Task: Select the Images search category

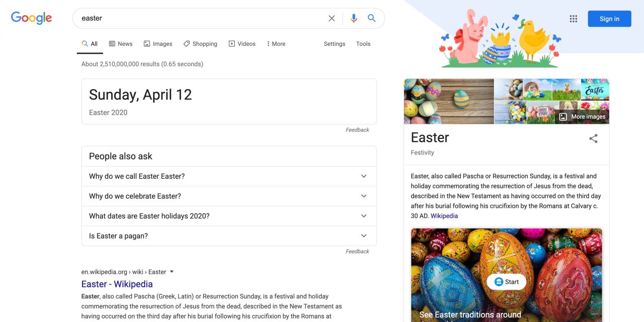Action: (158, 44)
